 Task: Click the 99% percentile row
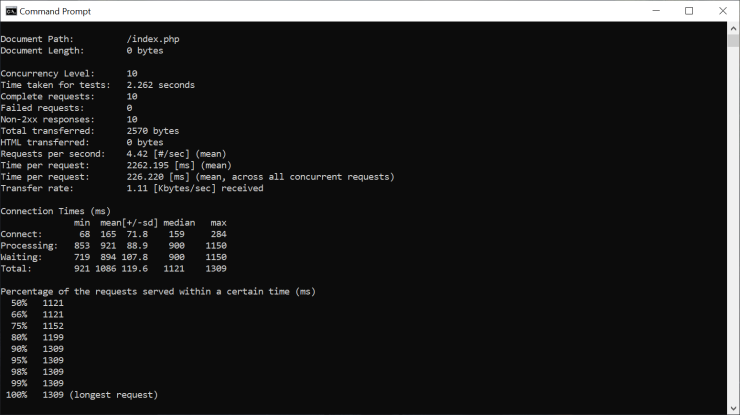coord(37,383)
